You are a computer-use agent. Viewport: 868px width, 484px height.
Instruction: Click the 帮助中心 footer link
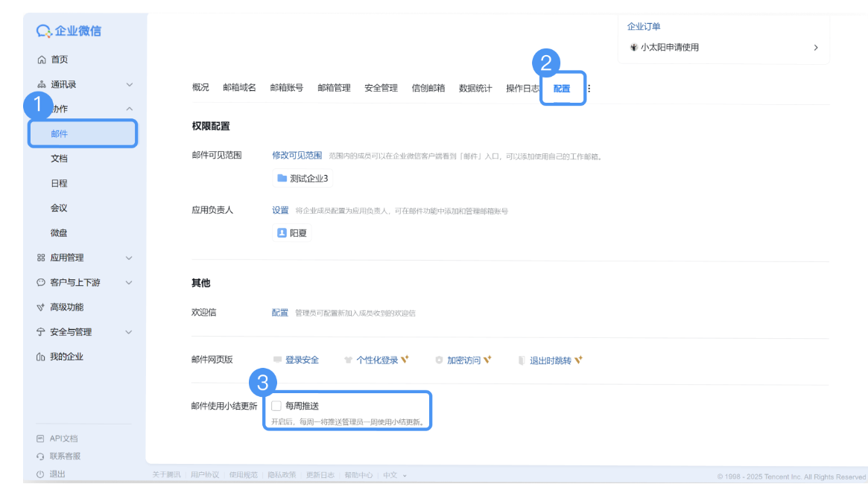coord(358,475)
